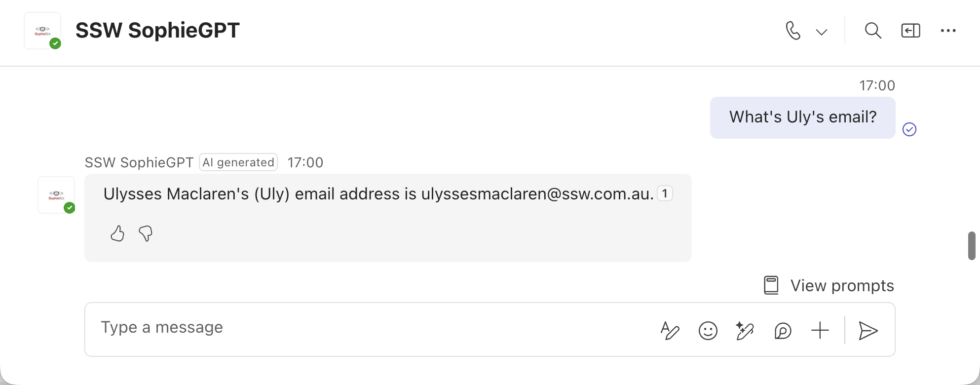This screenshot has width=980, height=385.
Task: Open the text formatting pen icon
Action: (670, 330)
